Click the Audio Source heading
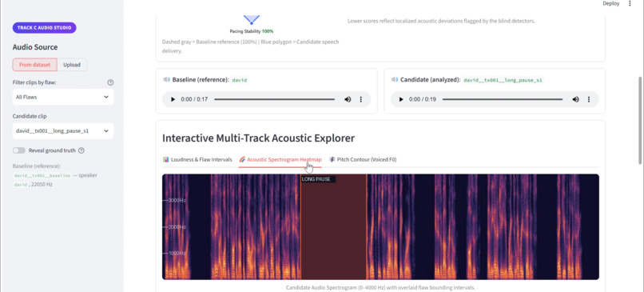 pyautogui.click(x=35, y=47)
